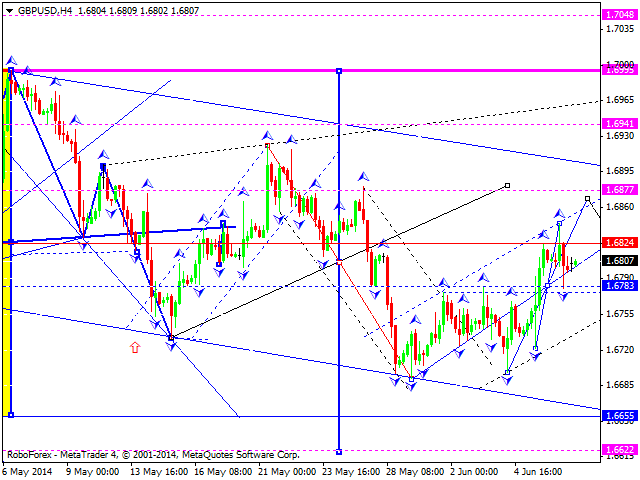Click the magenta 1.6877 price label
Viewport: 640px width, 480px height.
click(x=617, y=189)
